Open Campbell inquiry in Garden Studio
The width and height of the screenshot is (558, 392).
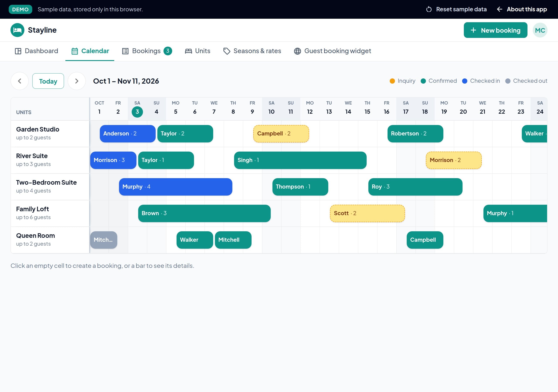(x=281, y=134)
